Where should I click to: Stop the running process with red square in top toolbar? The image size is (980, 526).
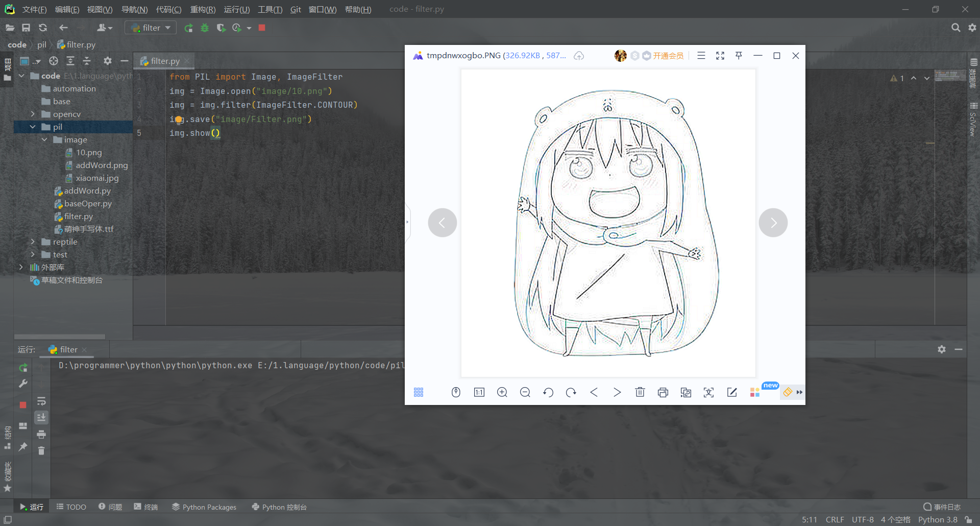[262, 28]
